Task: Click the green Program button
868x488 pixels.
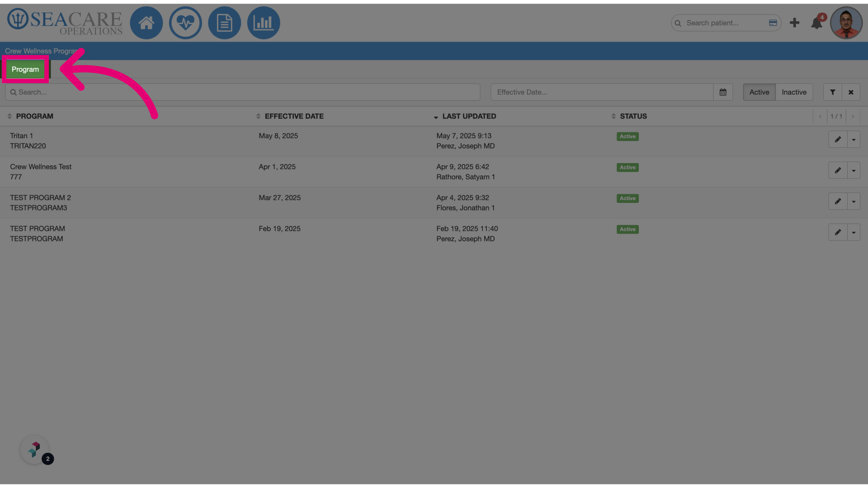Action: click(25, 69)
